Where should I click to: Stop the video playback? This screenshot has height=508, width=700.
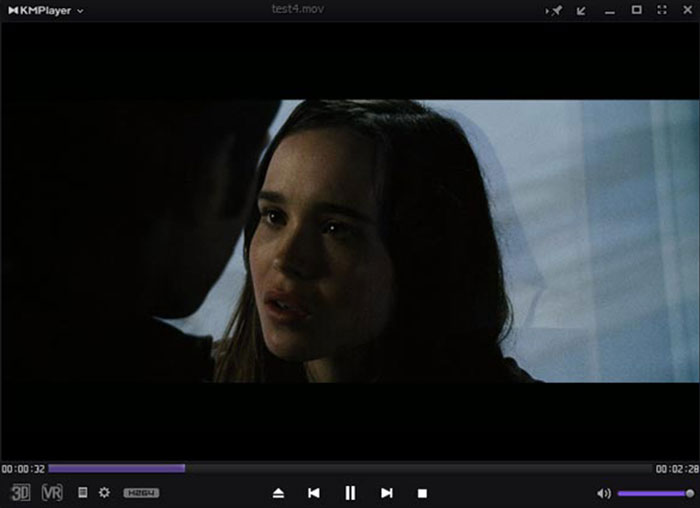tap(422, 493)
